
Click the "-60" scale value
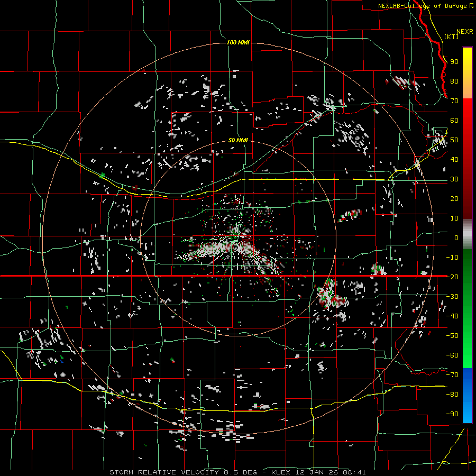pos(452,355)
